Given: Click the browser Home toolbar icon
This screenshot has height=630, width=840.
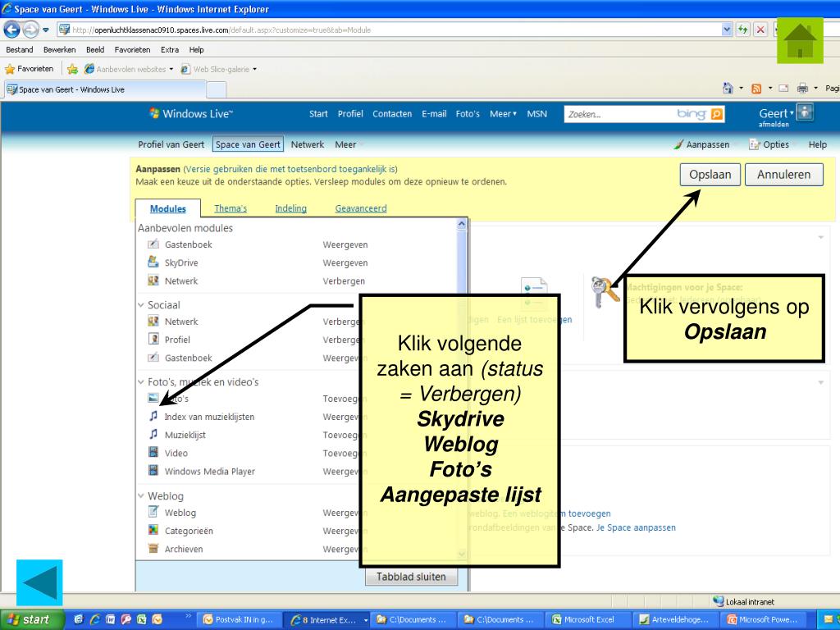Looking at the screenshot, I should pyautogui.click(x=728, y=89).
